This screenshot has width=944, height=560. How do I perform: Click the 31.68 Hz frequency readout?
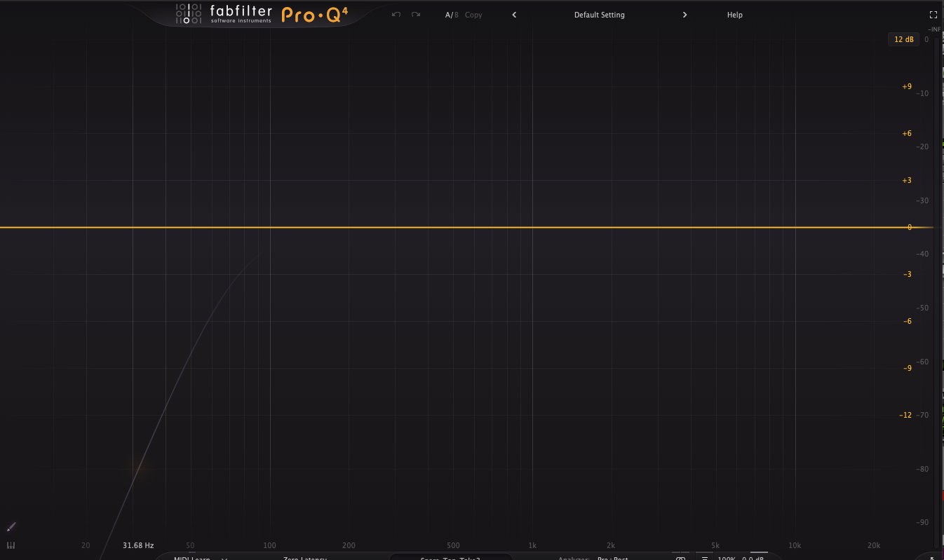tap(138, 545)
